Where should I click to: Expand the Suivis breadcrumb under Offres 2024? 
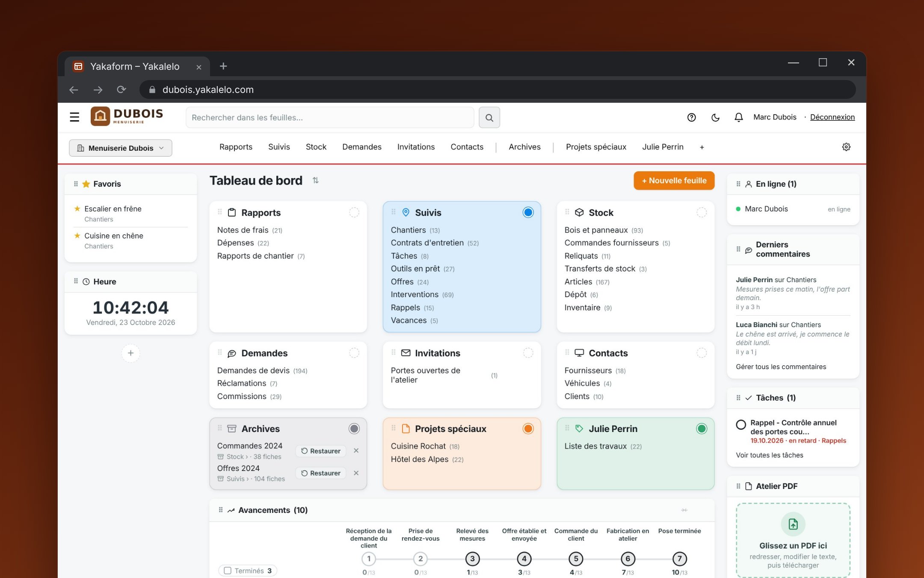pos(237,479)
